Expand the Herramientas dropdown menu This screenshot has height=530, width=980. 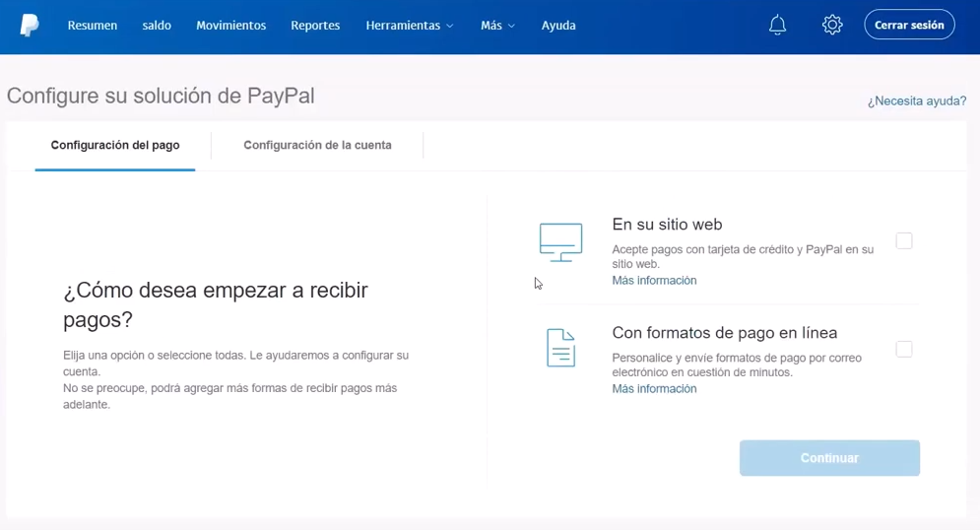pos(410,26)
